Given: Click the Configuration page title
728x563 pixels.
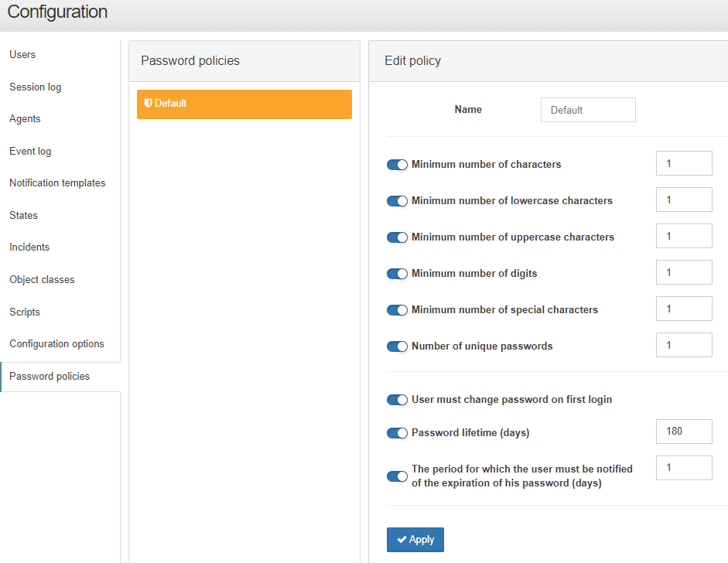Looking at the screenshot, I should (57, 12).
